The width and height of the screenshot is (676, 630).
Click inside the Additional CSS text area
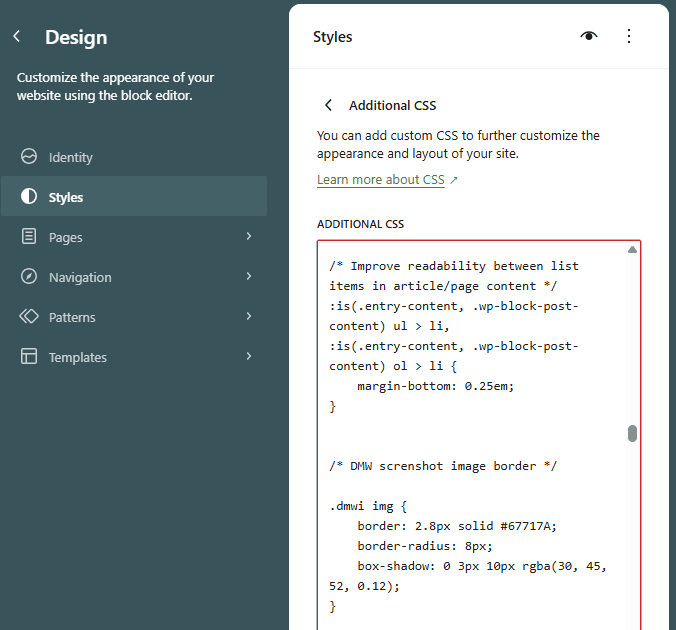coord(479,435)
